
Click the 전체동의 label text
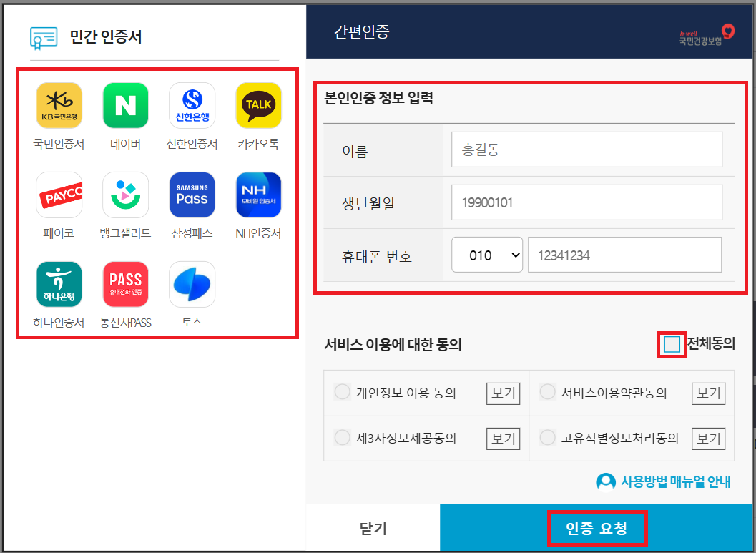pyautogui.click(x=711, y=343)
